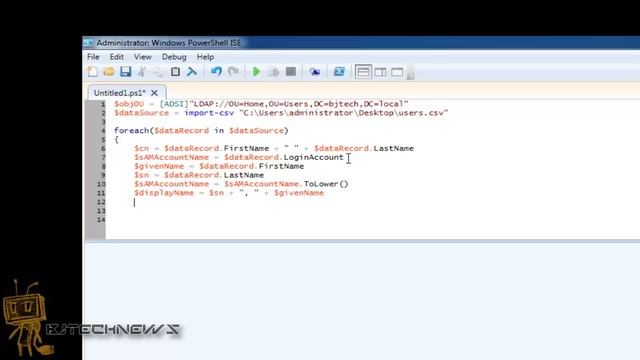Click line number 14 in the gutter

point(101,220)
